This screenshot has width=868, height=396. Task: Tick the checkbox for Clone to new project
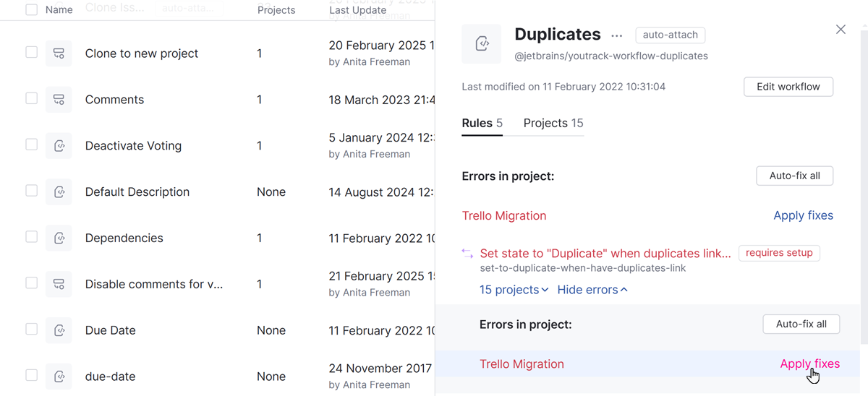click(31, 53)
